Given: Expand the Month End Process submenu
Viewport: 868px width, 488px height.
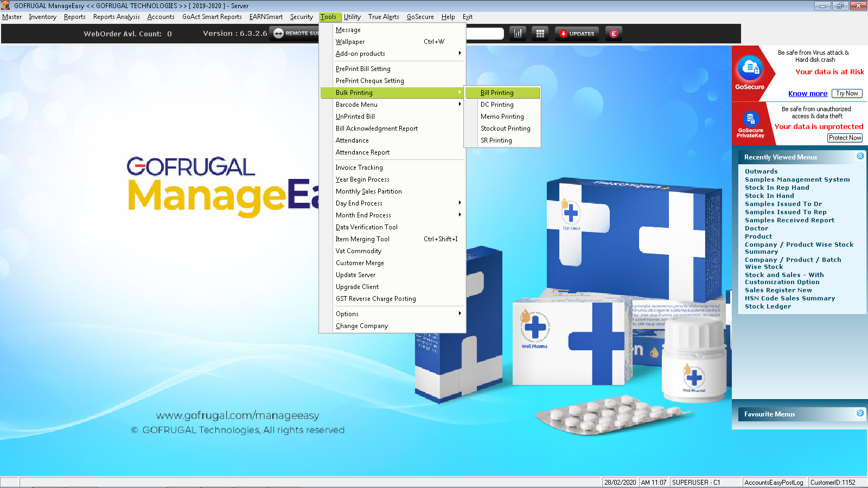Looking at the screenshot, I should pos(393,215).
